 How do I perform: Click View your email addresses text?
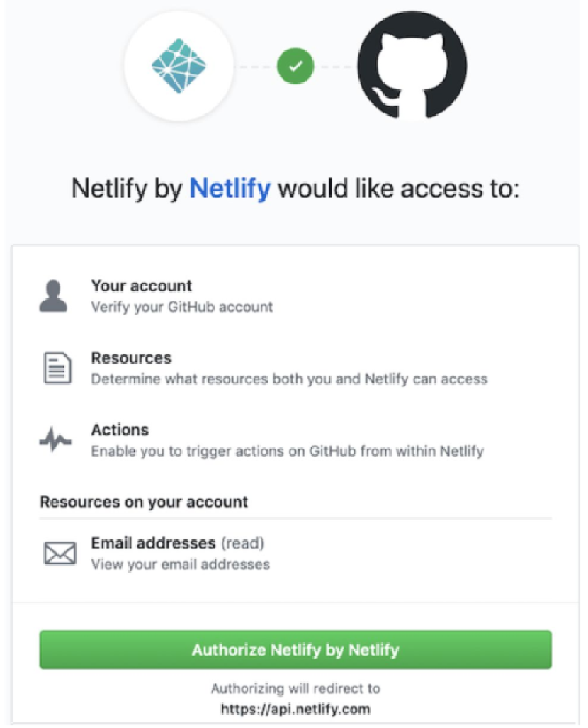181,564
